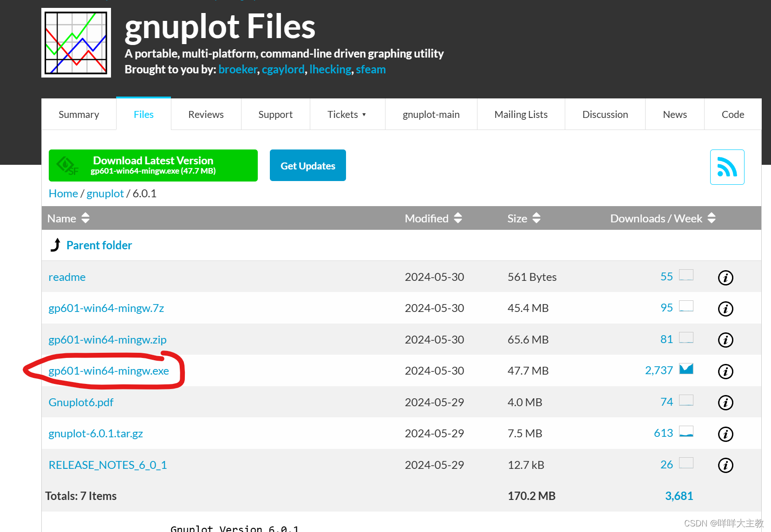The width and height of the screenshot is (771, 532).
Task: Download the readme file
Action: (x=67, y=277)
